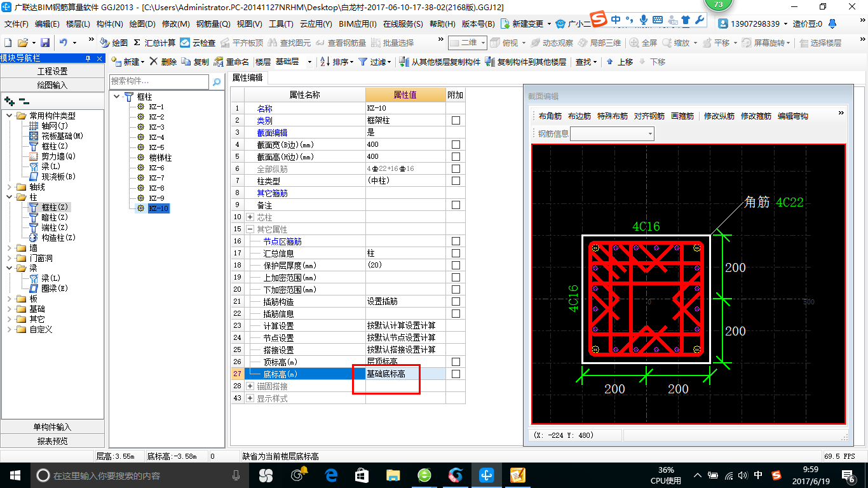
Task: Tick the 附加 checkbox for 截面宽(B边)
Action: [x=456, y=145]
